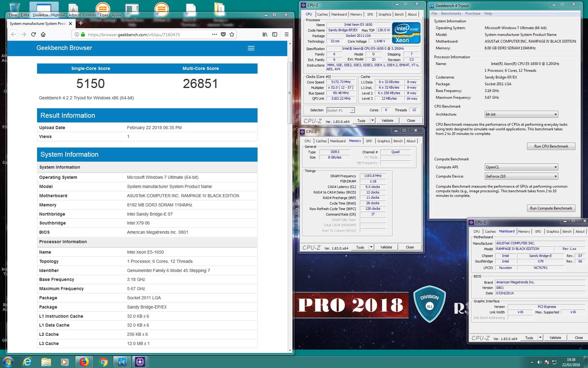Open Windows Media Player from taskbar
Screen dimensions: 588x368
(x=65, y=362)
